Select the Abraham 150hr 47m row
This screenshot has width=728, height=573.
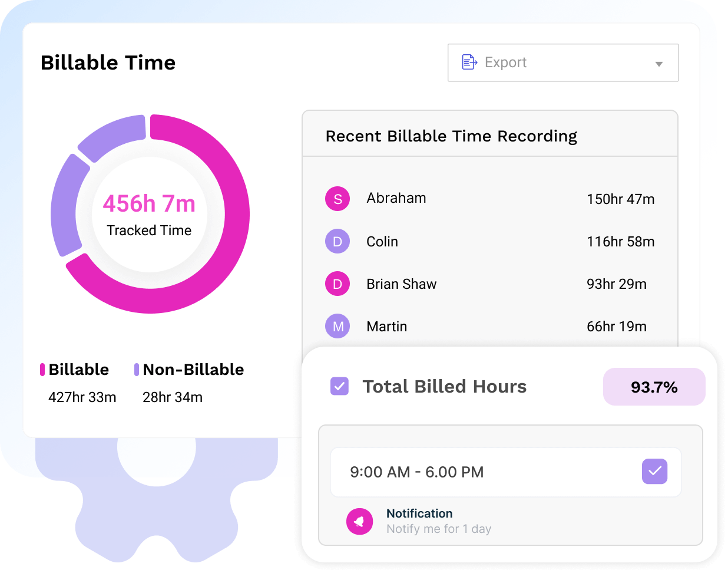pos(489,199)
